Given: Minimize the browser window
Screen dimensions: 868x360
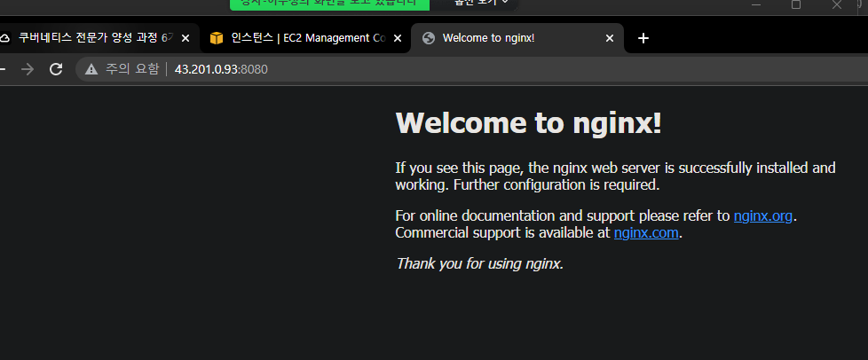Looking at the screenshot, I should click(x=755, y=4).
